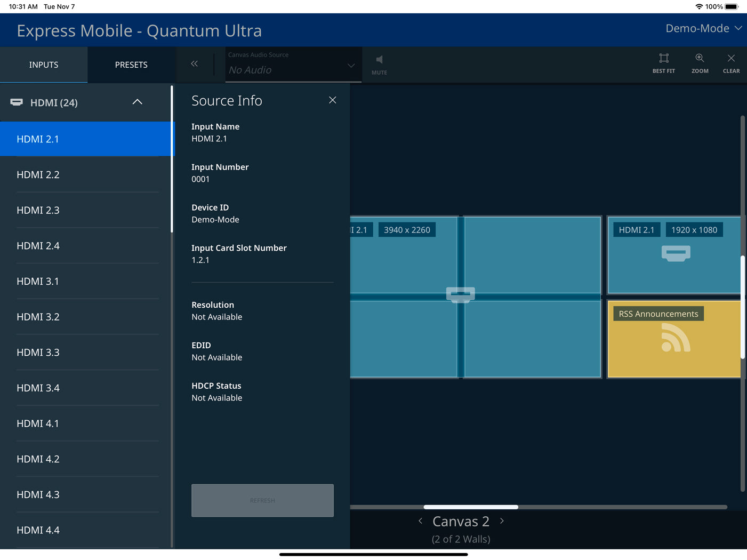This screenshot has height=560, width=747.
Task: Click the Best Fit icon
Action: tap(664, 58)
